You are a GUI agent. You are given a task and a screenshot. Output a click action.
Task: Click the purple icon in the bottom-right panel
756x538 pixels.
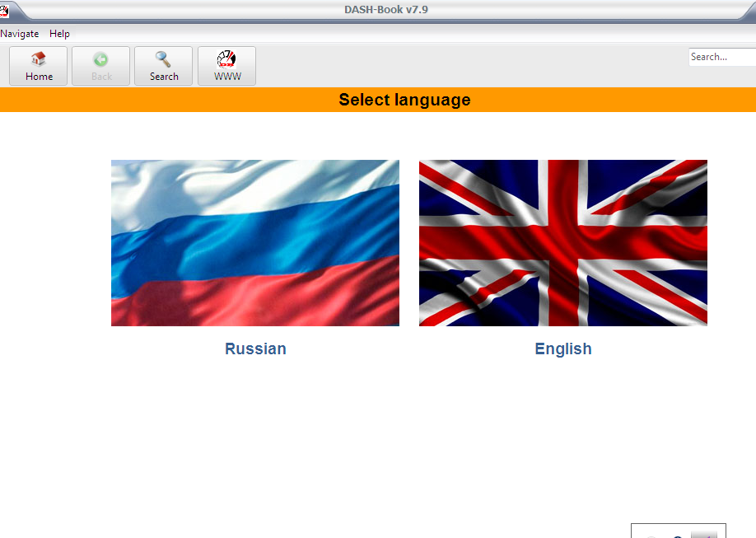(x=708, y=536)
